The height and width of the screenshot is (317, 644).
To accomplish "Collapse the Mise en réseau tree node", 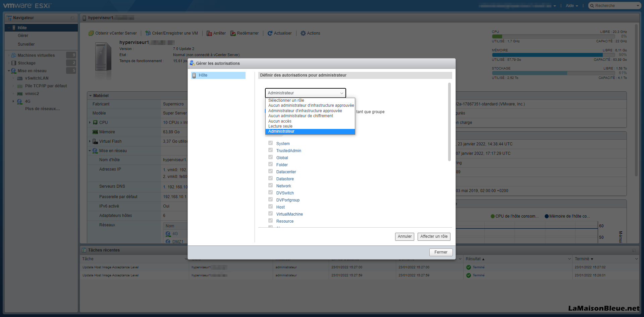I will [9, 71].
